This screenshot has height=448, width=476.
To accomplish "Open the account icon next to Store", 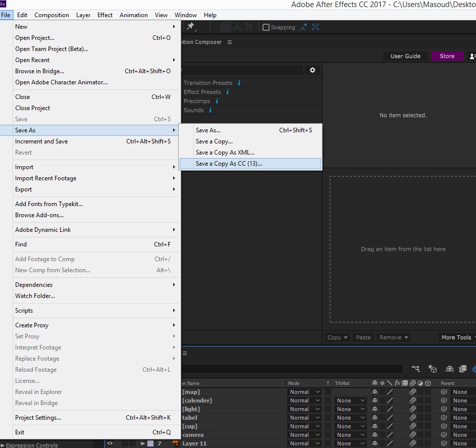I will pyautogui.click(x=472, y=56).
